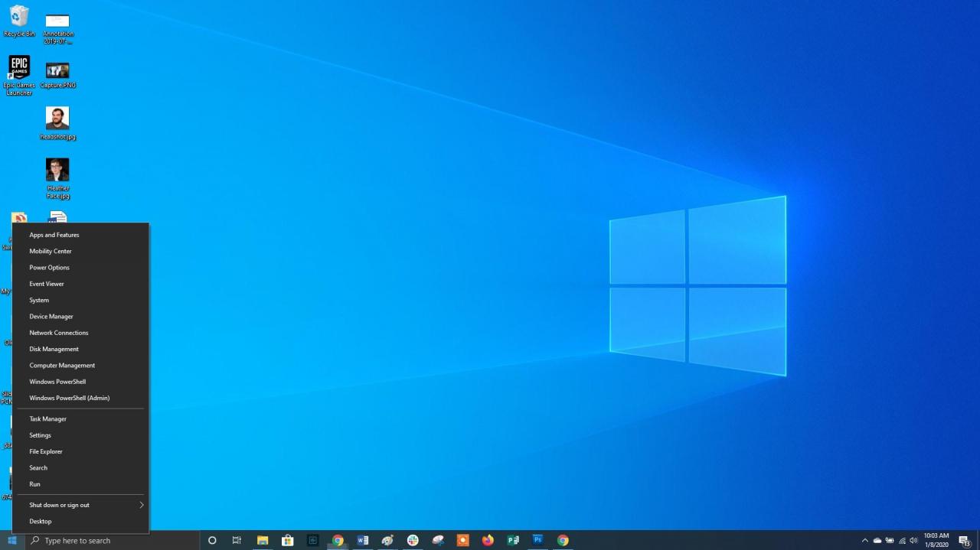Open Device Manager from the menu
The height and width of the screenshot is (550, 980).
[x=51, y=316]
